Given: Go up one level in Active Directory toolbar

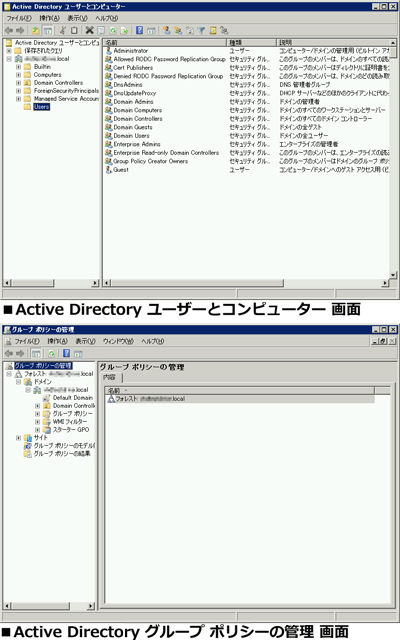Looking at the screenshot, I should (36, 30).
